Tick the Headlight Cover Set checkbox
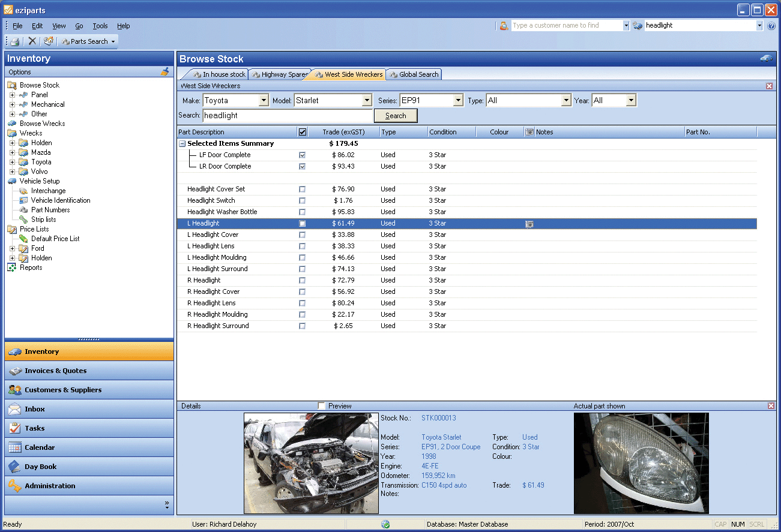The width and height of the screenshot is (781, 532). tap(302, 190)
